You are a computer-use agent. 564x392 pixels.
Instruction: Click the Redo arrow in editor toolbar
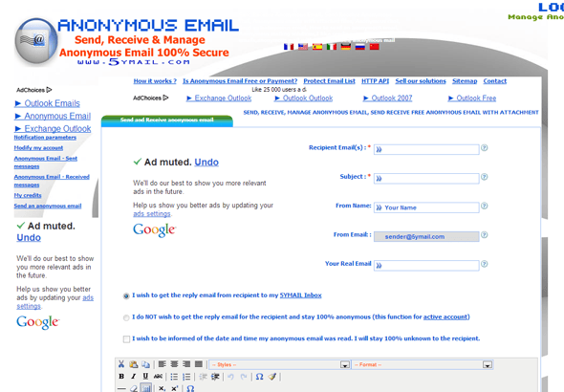click(x=244, y=377)
